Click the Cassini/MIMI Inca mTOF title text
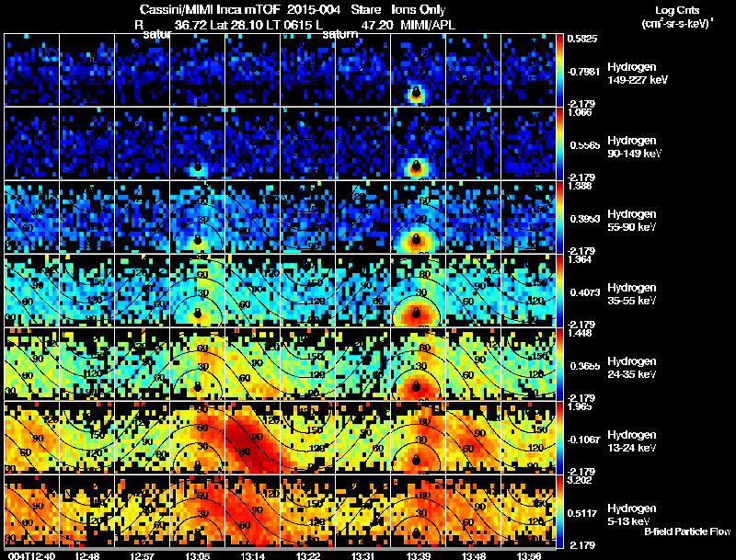 tap(210, 10)
